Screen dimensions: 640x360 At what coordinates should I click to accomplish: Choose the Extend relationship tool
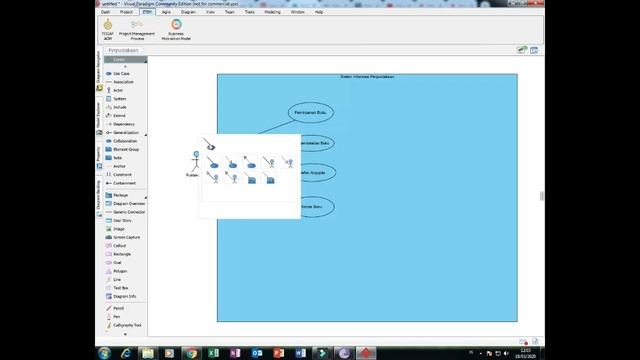coord(119,116)
